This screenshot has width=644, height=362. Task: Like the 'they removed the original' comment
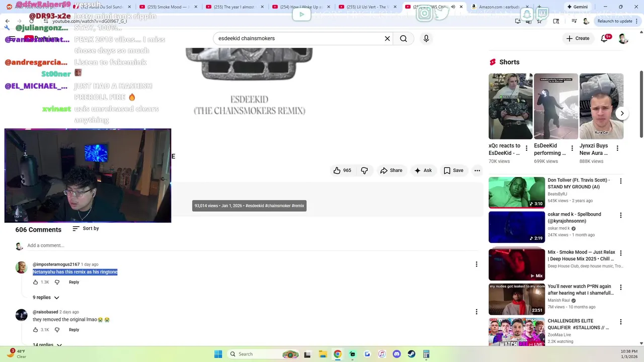(36, 330)
